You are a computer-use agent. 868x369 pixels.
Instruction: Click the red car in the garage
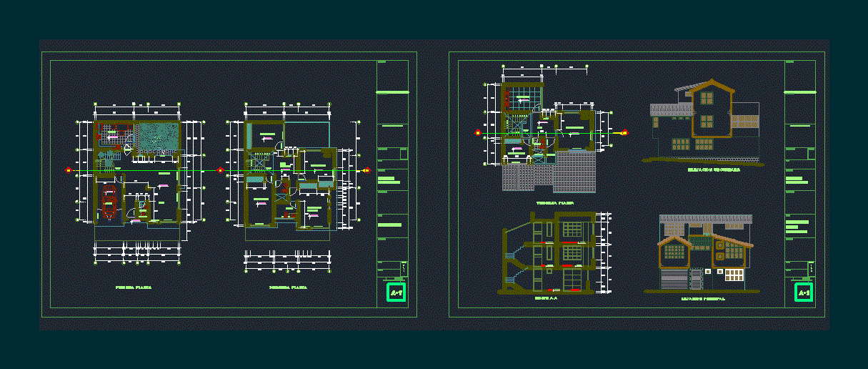(x=109, y=202)
